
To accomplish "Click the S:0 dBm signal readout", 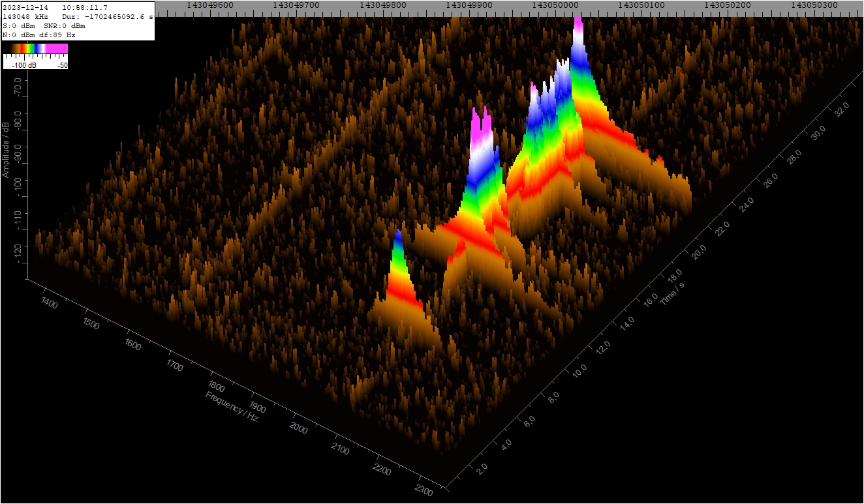I will pyautogui.click(x=19, y=25).
